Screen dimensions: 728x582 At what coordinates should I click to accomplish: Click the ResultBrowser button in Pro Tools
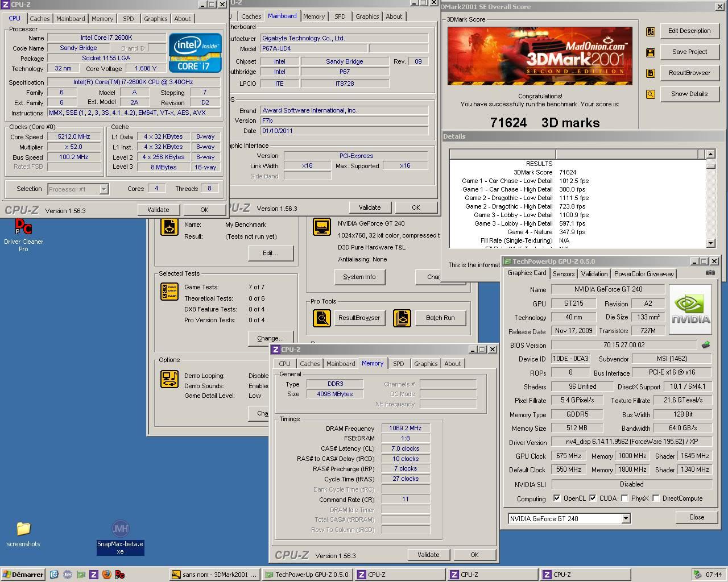pos(359,318)
